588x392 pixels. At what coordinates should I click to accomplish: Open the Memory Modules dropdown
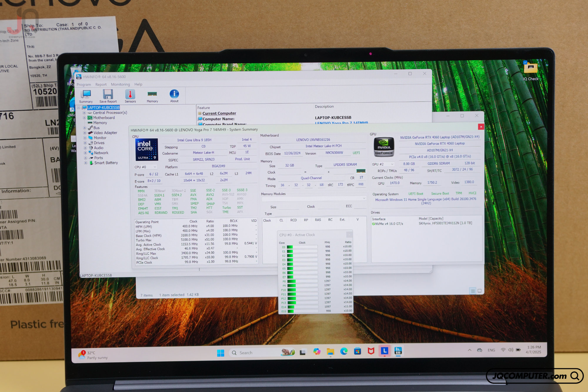coord(314,198)
